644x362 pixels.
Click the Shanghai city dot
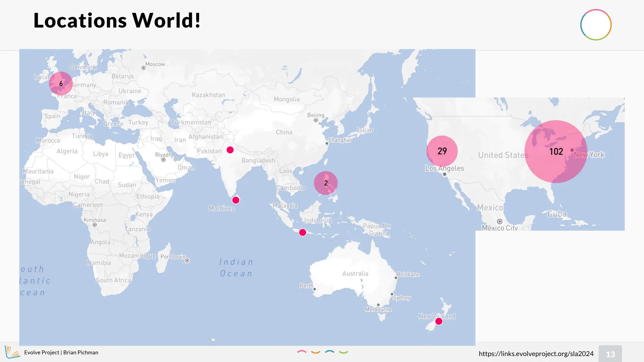pyautogui.click(x=327, y=143)
